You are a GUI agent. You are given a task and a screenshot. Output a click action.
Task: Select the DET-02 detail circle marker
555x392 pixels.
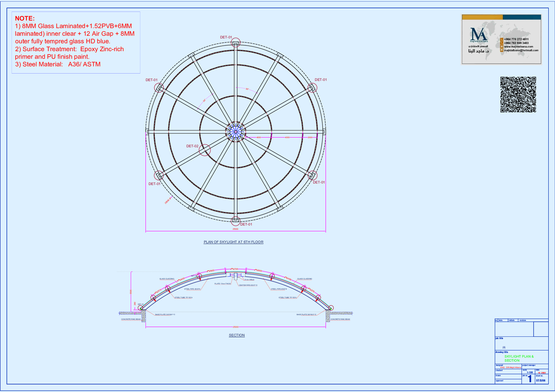205,150
